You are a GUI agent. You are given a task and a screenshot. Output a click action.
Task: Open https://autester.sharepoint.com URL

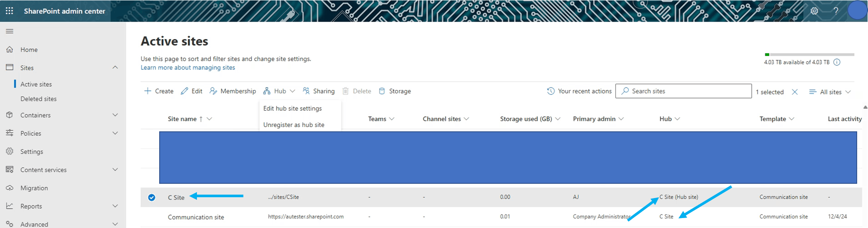306,216
